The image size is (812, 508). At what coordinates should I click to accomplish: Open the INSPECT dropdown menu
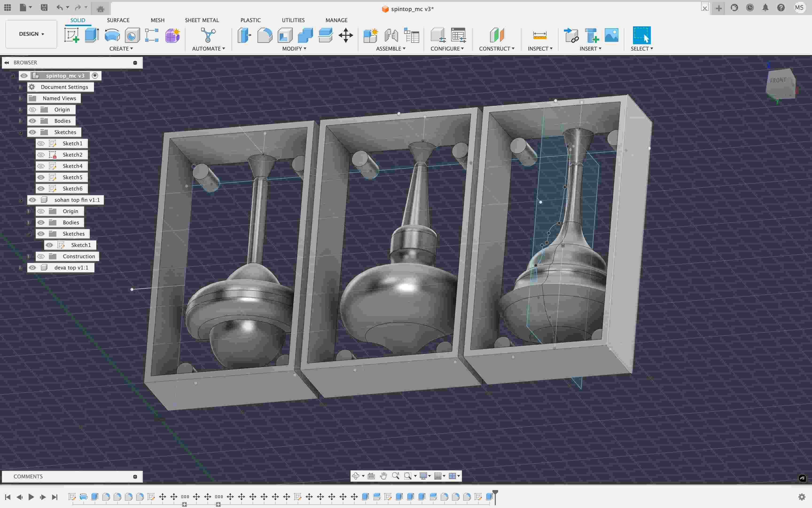pos(540,49)
